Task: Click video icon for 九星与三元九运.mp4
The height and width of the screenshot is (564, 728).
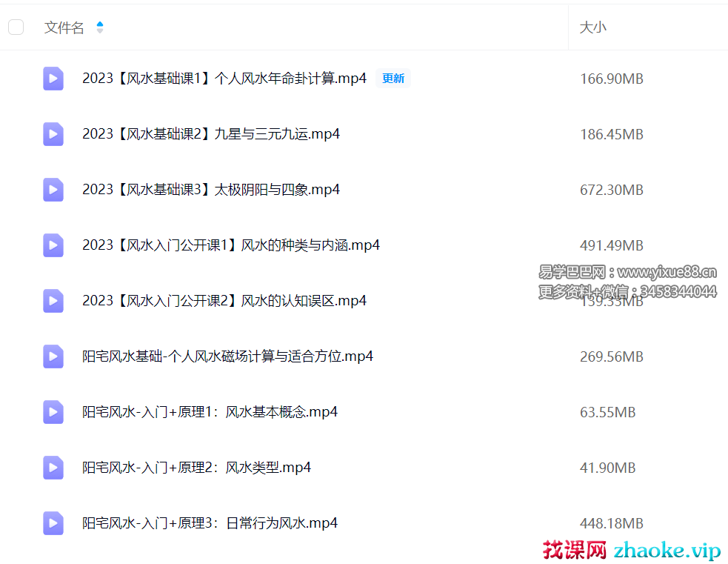Action: pos(53,134)
